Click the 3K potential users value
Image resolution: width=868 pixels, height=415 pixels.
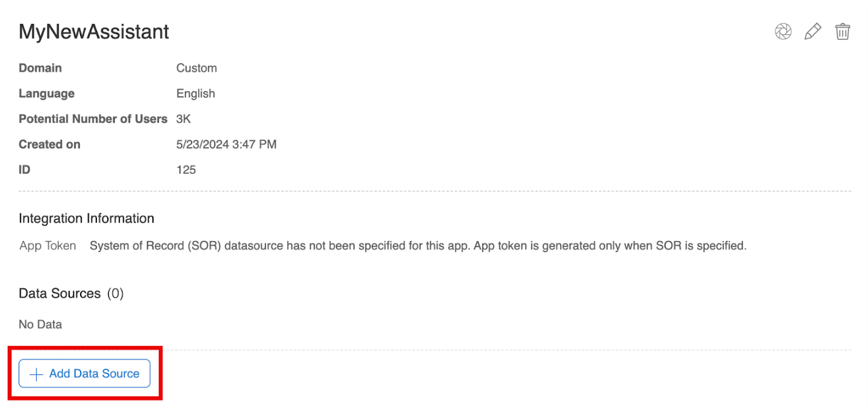click(184, 119)
